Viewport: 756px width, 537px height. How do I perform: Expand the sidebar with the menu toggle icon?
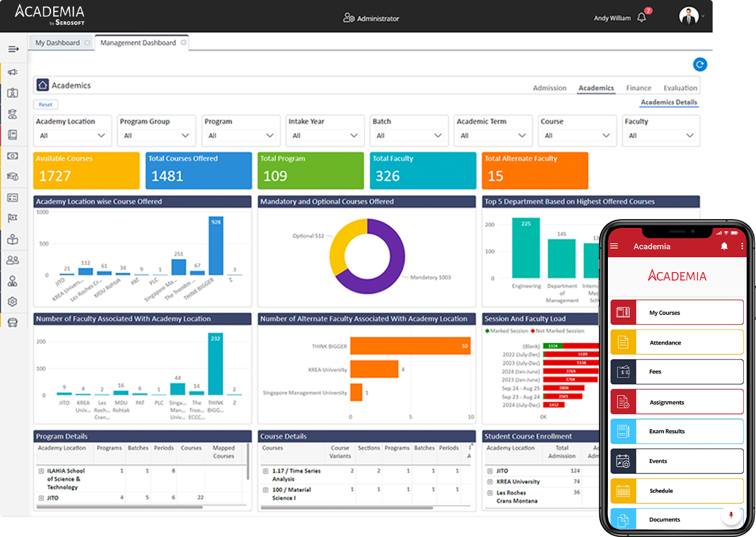[13, 50]
